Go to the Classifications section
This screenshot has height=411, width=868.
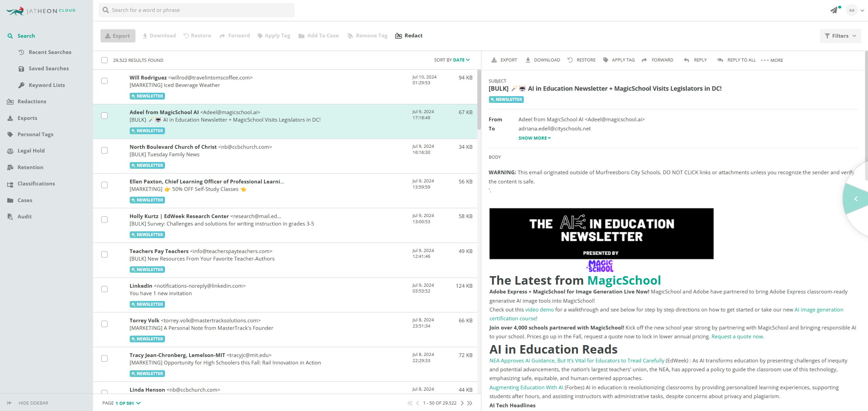click(x=36, y=184)
